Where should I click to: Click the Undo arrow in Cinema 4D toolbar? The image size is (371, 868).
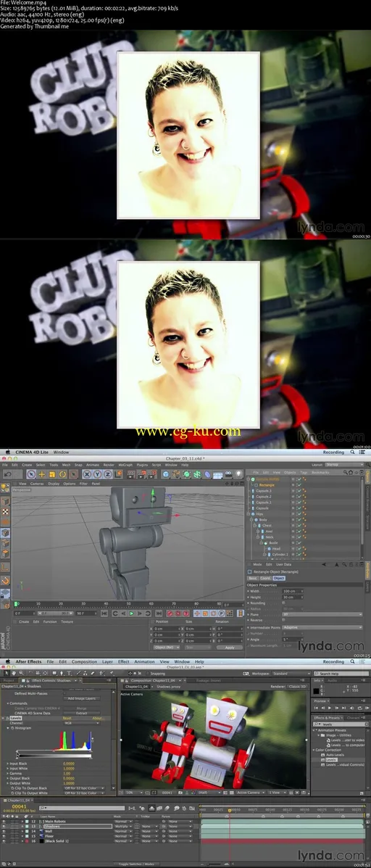point(7,474)
